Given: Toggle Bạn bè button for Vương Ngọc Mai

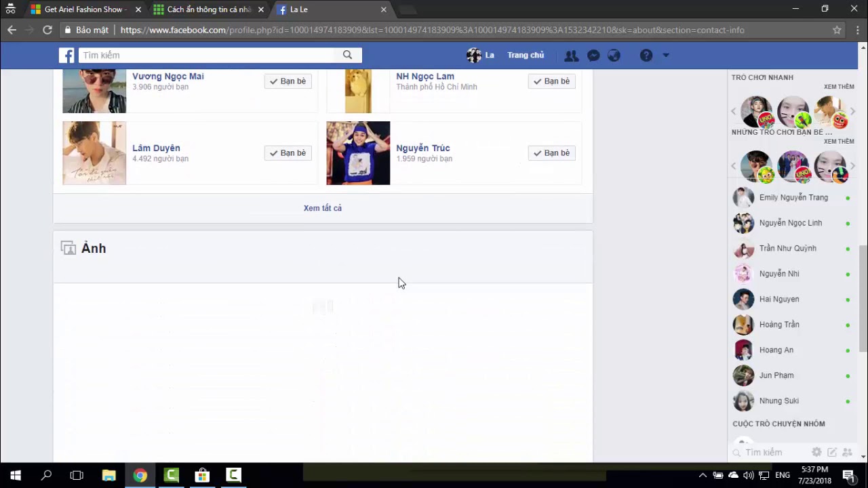Looking at the screenshot, I should 288,81.
